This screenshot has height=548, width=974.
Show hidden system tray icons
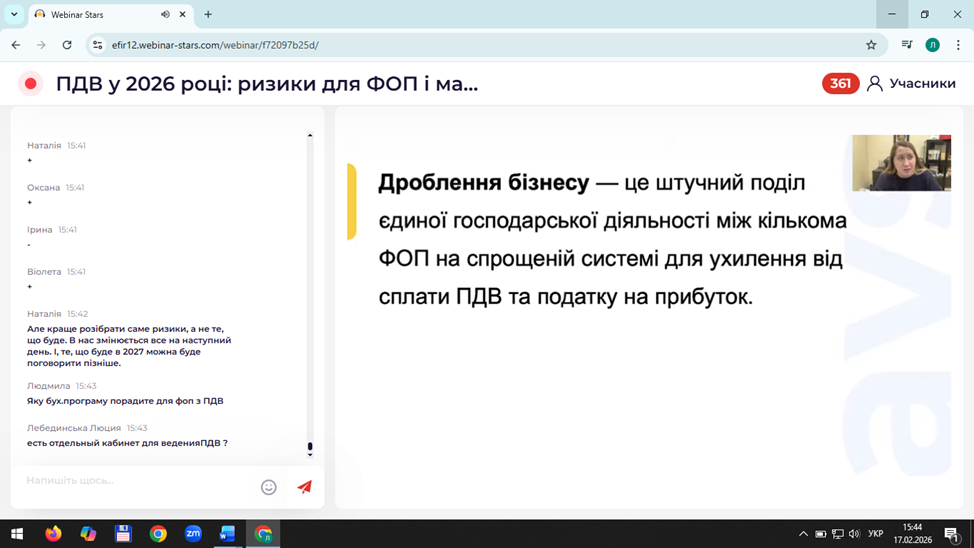803,534
